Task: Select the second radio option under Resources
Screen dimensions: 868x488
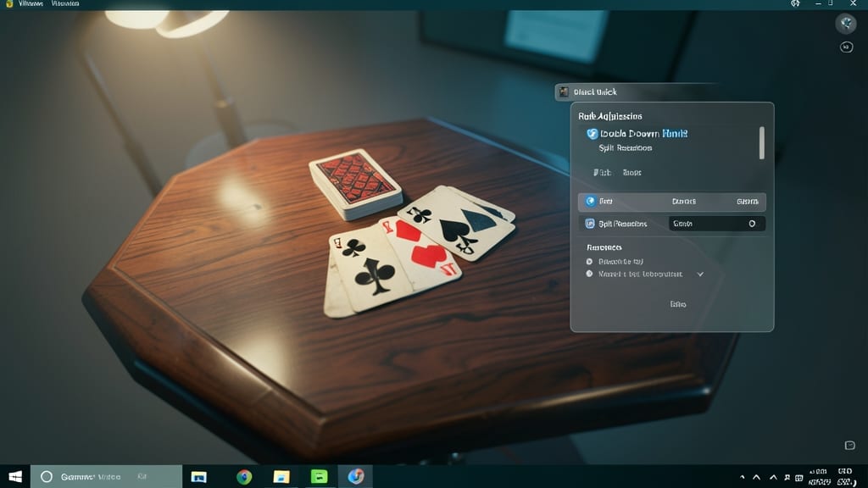Action: pyautogui.click(x=589, y=274)
